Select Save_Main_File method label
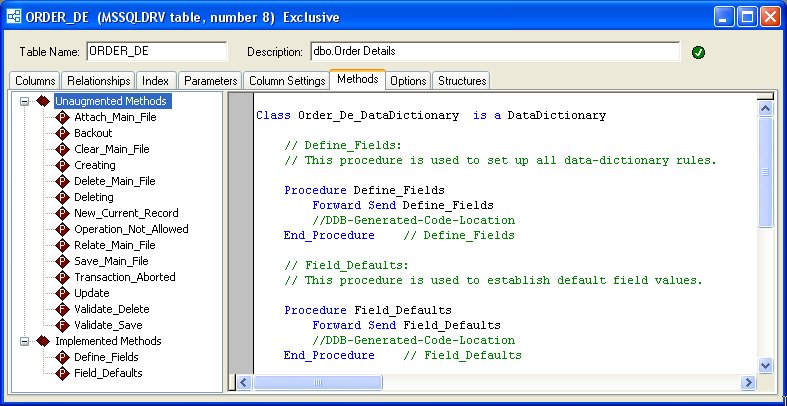Image resolution: width=787 pixels, height=406 pixels. tap(111, 261)
